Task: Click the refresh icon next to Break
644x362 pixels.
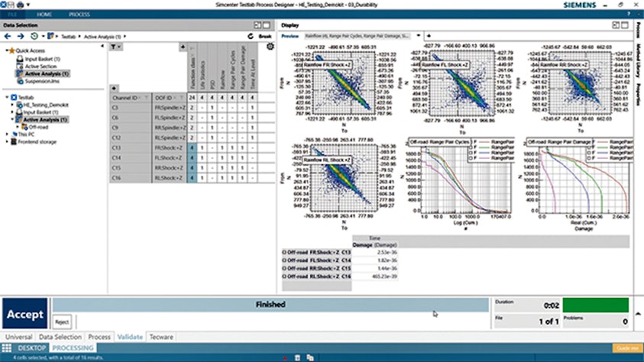Action: [x=251, y=37]
